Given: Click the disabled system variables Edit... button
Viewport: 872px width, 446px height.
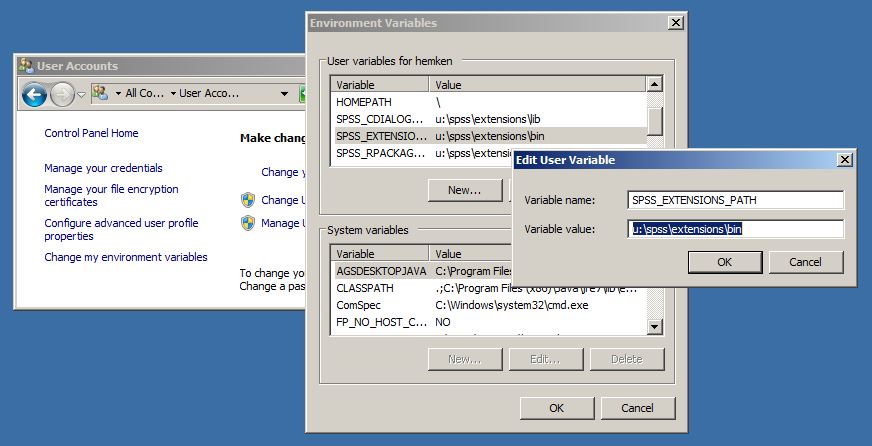Looking at the screenshot, I should (x=546, y=359).
